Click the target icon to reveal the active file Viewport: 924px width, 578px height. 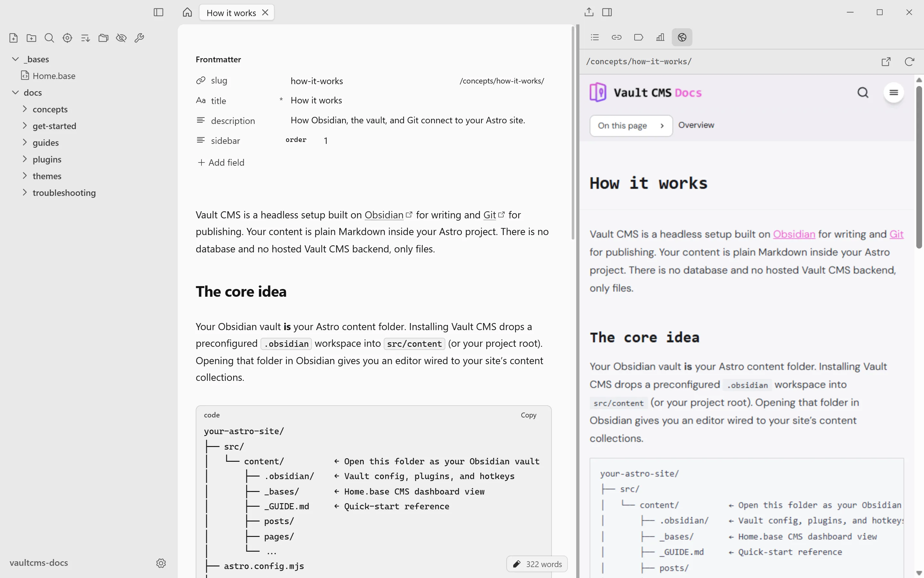click(x=67, y=38)
